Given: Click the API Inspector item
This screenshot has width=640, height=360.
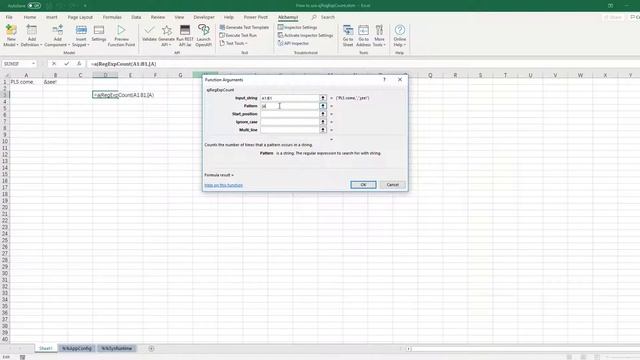Looking at the screenshot, I should pos(293,43).
